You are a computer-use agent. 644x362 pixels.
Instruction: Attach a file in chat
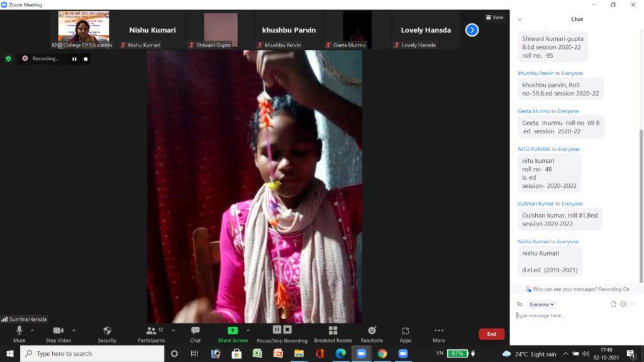(613, 304)
